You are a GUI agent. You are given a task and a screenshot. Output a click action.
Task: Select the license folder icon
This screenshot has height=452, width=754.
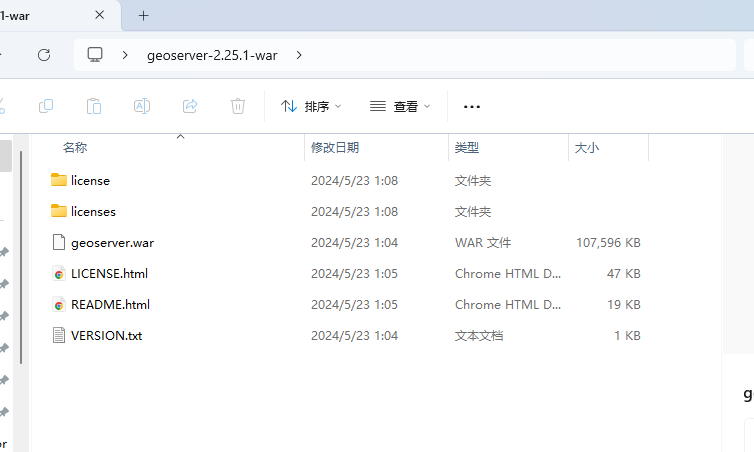pos(59,180)
